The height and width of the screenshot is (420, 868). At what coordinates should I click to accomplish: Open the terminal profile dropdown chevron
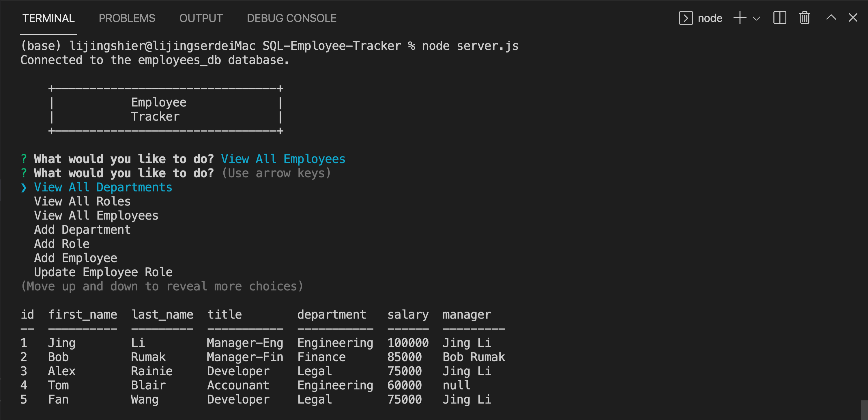point(757,18)
